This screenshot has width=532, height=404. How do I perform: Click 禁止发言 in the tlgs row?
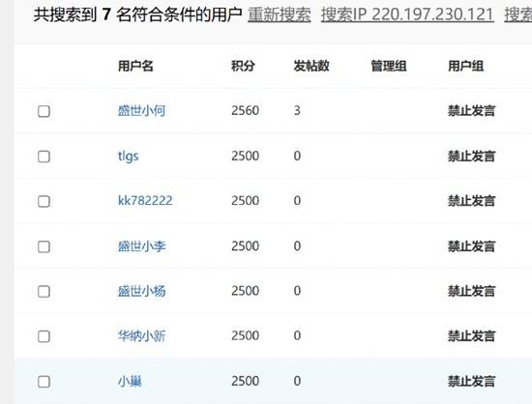[x=472, y=157]
